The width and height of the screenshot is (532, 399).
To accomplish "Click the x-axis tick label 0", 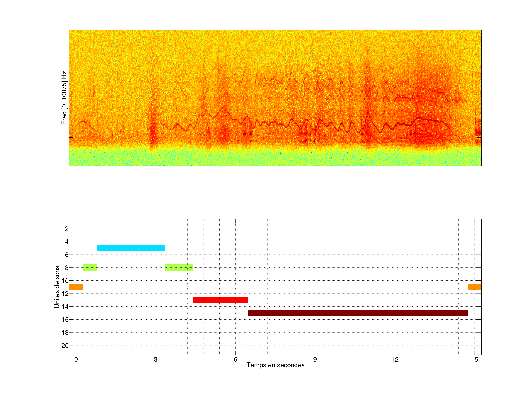I will 76,359.
